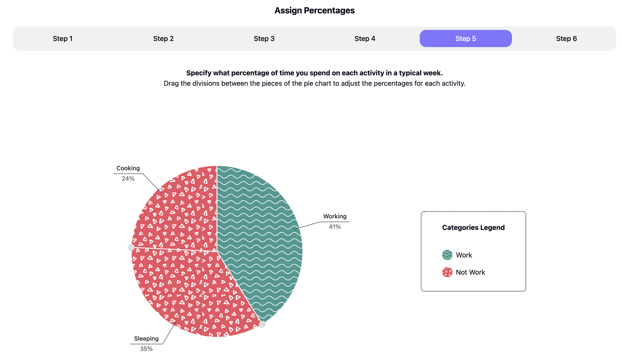Grab the Sleeping–Working divider handle
This screenshot has height=364, width=622.
pyautogui.click(x=262, y=324)
